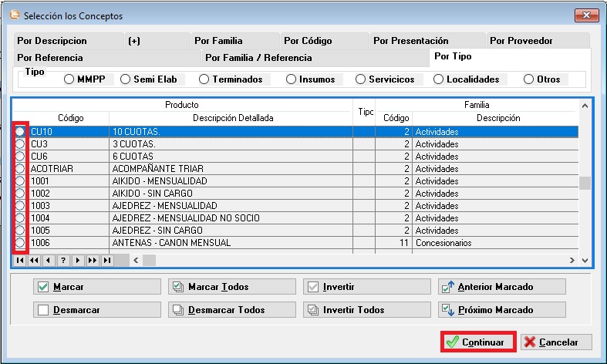Open the Por Proveedor tab
This screenshot has width=607, height=364.
(x=521, y=41)
